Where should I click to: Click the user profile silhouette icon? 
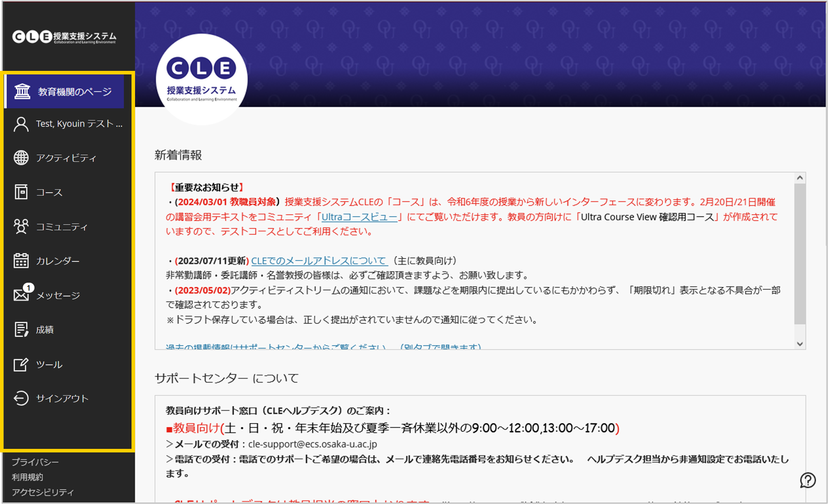point(21,124)
